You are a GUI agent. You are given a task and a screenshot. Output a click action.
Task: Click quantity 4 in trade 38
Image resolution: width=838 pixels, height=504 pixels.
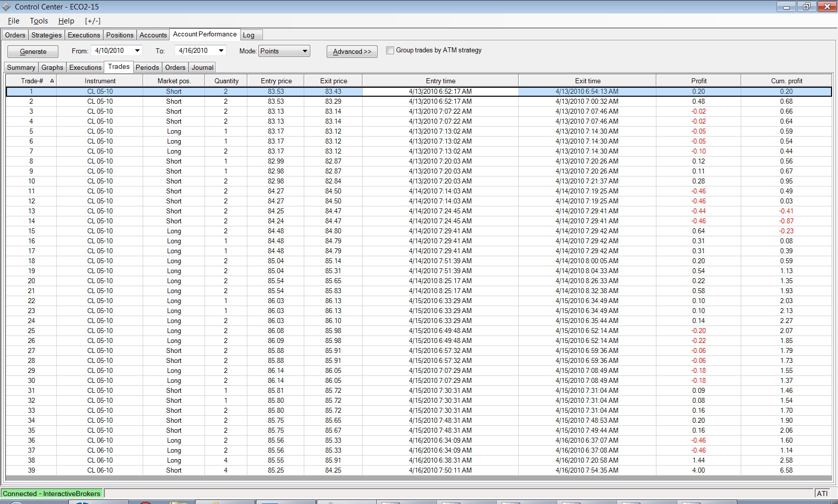pos(226,460)
